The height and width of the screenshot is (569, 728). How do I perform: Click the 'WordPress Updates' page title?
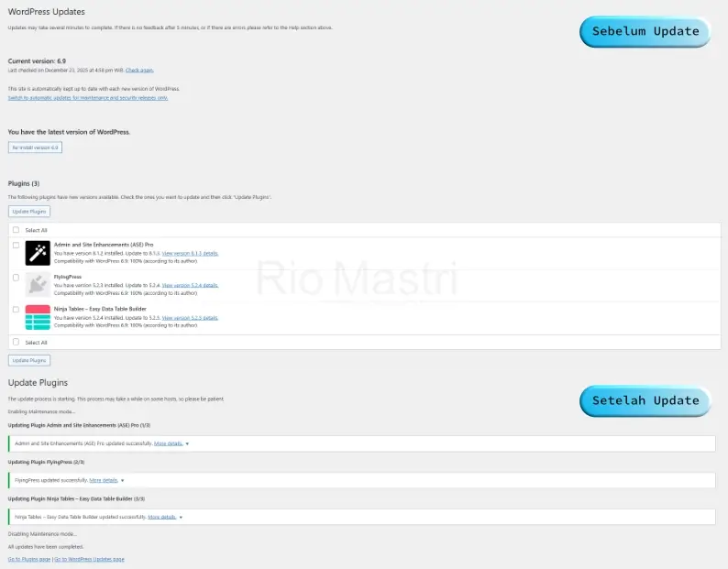point(47,12)
